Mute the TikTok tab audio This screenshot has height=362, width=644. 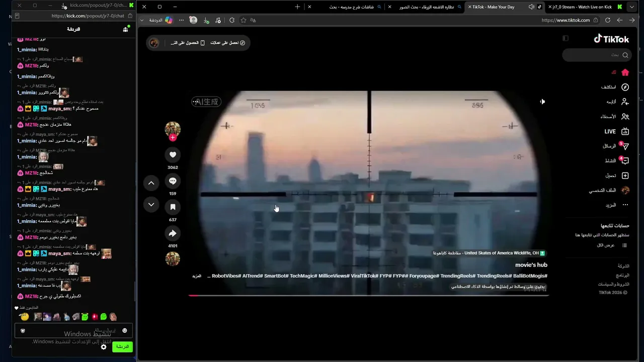pyautogui.click(x=531, y=7)
